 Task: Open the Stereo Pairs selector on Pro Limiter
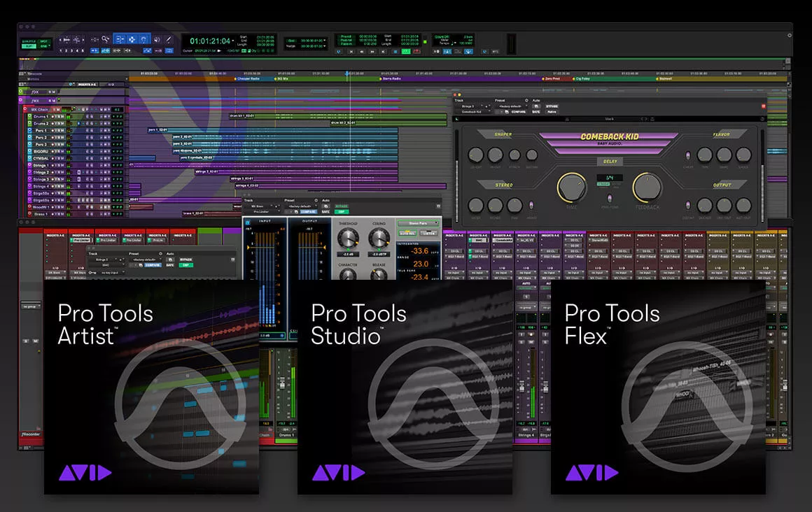418,224
